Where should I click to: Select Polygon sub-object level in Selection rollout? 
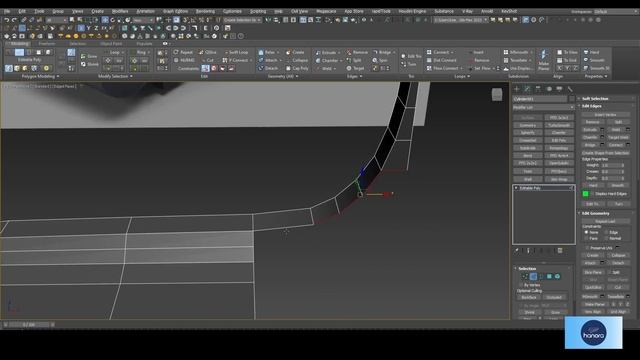tap(549, 276)
